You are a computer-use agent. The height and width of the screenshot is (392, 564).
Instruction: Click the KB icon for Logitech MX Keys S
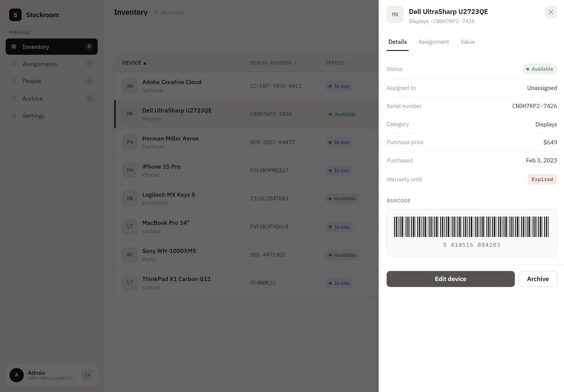coord(130,198)
